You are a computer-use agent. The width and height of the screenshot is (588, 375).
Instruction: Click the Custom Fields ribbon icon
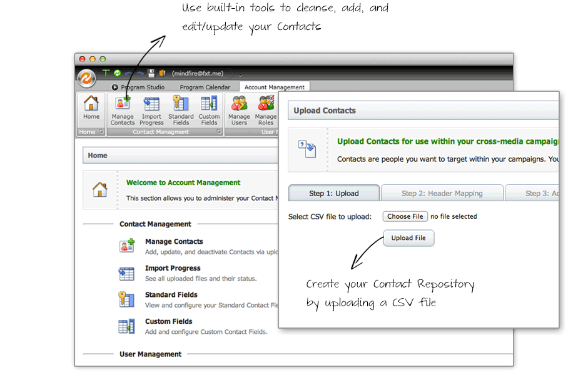coord(209,111)
